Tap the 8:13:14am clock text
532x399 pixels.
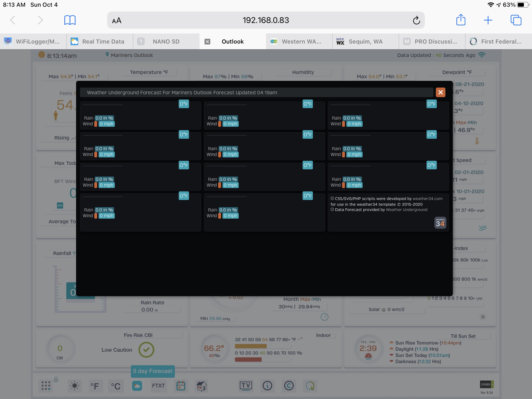(x=62, y=56)
